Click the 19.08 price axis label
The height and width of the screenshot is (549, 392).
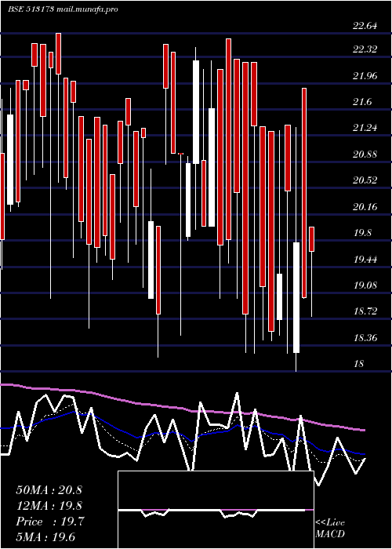pyautogui.click(x=365, y=285)
